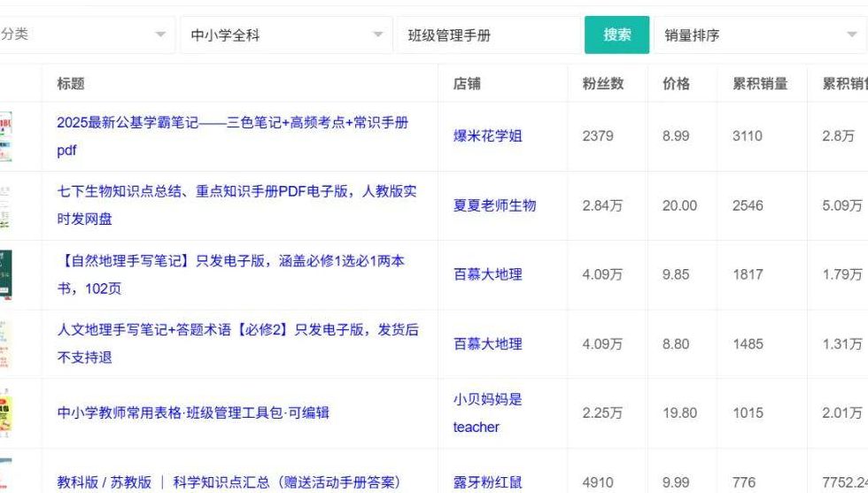Open the 教科版/苏教版 科学知识点汇总 link
Viewport: 868px width, 493px height.
(229, 481)
